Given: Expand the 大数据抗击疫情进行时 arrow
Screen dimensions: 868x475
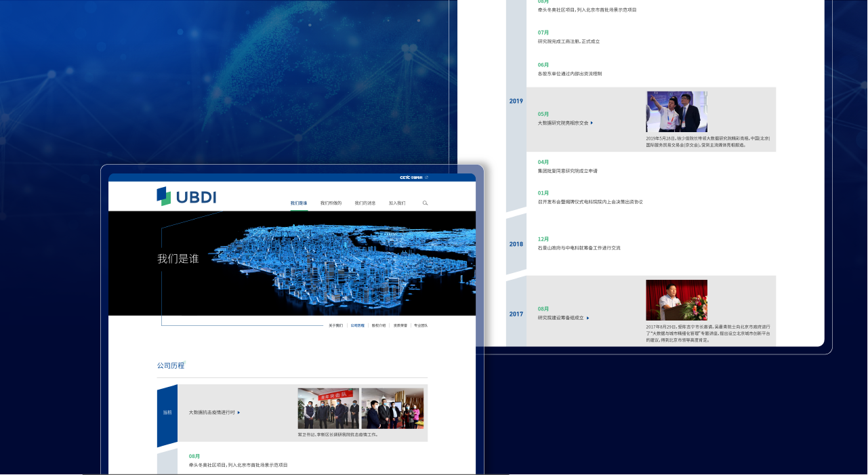Looking at the screenshot, I should tap(239, 413).
